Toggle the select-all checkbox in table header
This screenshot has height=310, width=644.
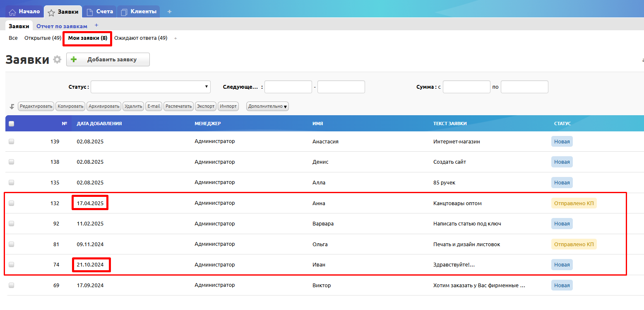(12, 124)
